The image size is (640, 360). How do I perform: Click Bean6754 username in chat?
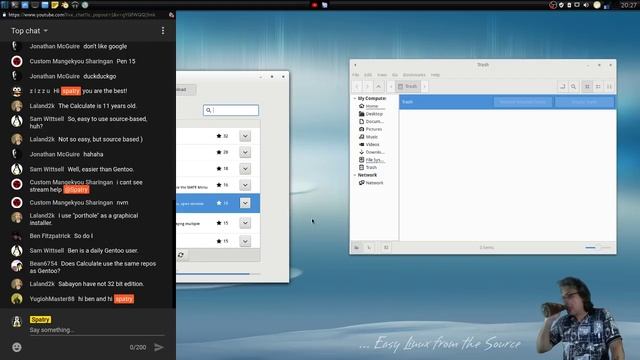44,264
